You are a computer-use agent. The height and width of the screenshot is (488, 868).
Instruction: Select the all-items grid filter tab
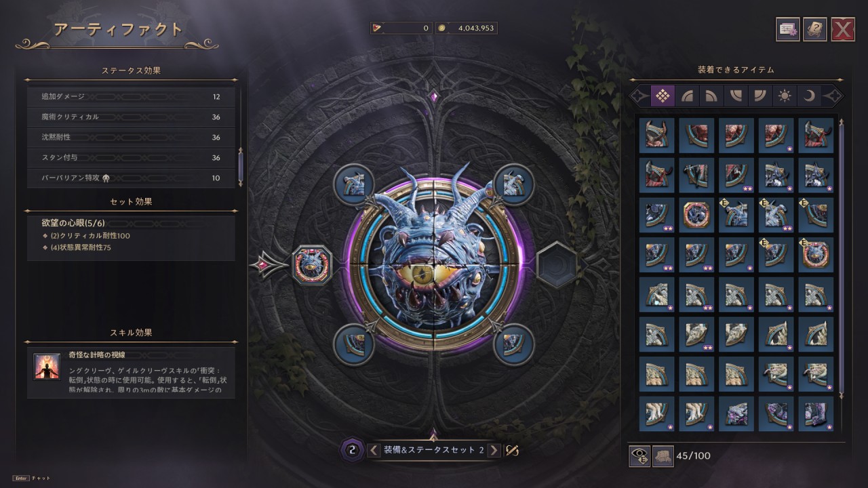(663, 96)
